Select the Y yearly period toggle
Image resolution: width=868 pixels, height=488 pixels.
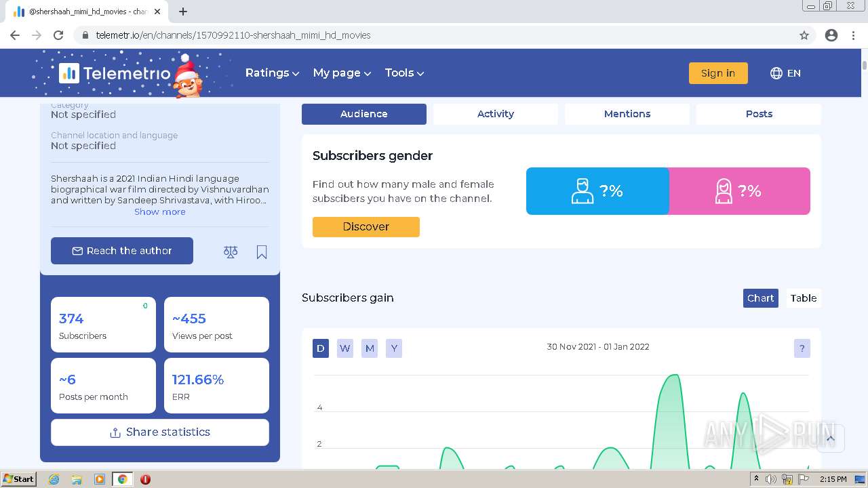point(394,348)
